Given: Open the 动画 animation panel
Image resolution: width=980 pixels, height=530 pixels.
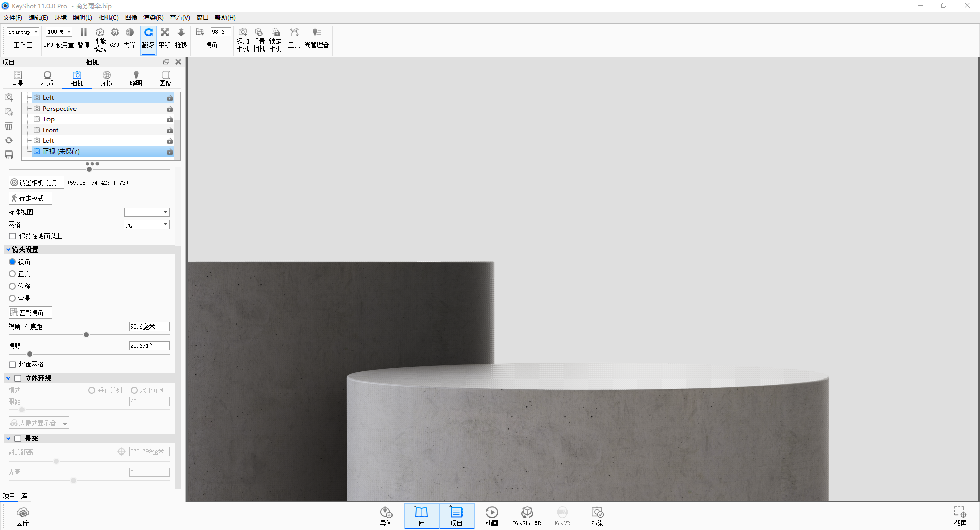Looking at the screenshot, I should (x=492, y=516).
